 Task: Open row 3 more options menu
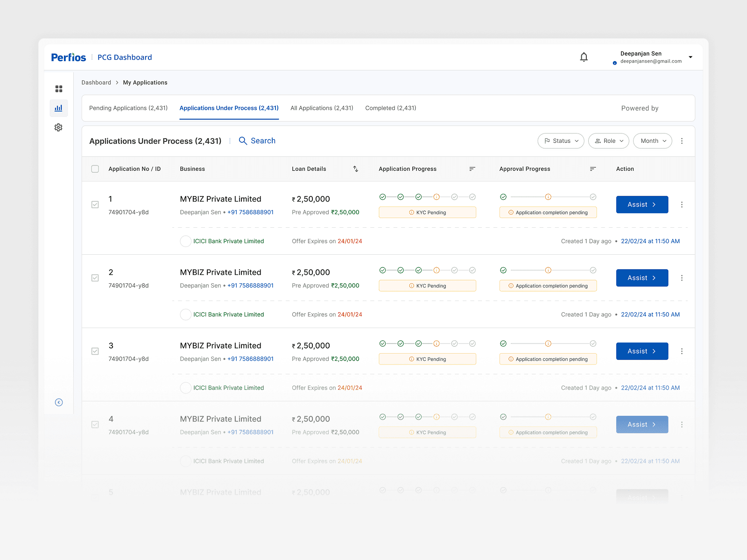point(682,351)
